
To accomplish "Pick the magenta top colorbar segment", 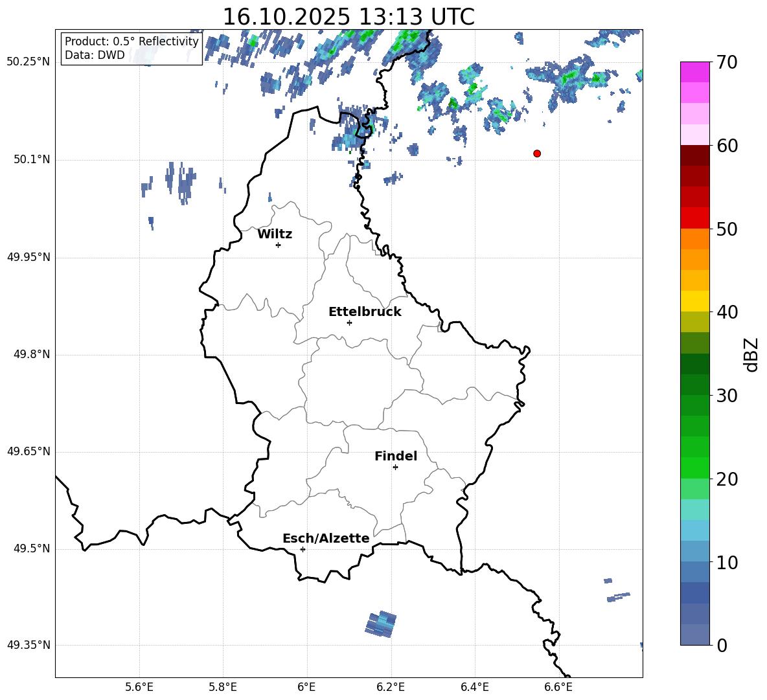I will pos(695,73).
